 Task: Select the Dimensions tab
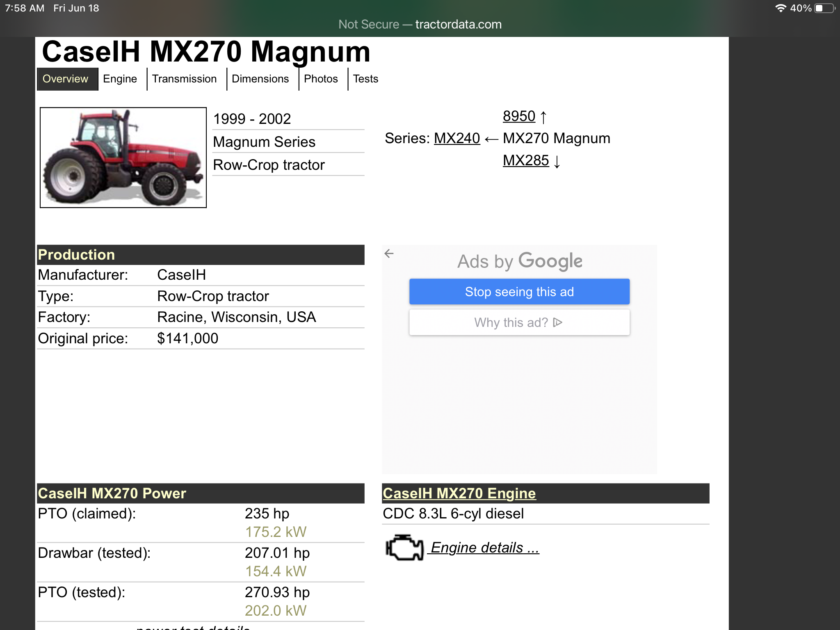click(x=260, y=79)
